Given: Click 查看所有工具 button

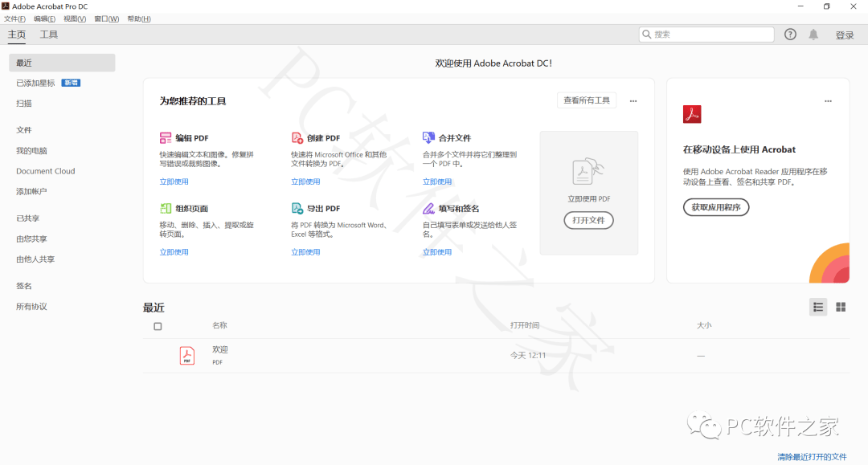Looking at the screenshot, I should [x=587, y=100].
